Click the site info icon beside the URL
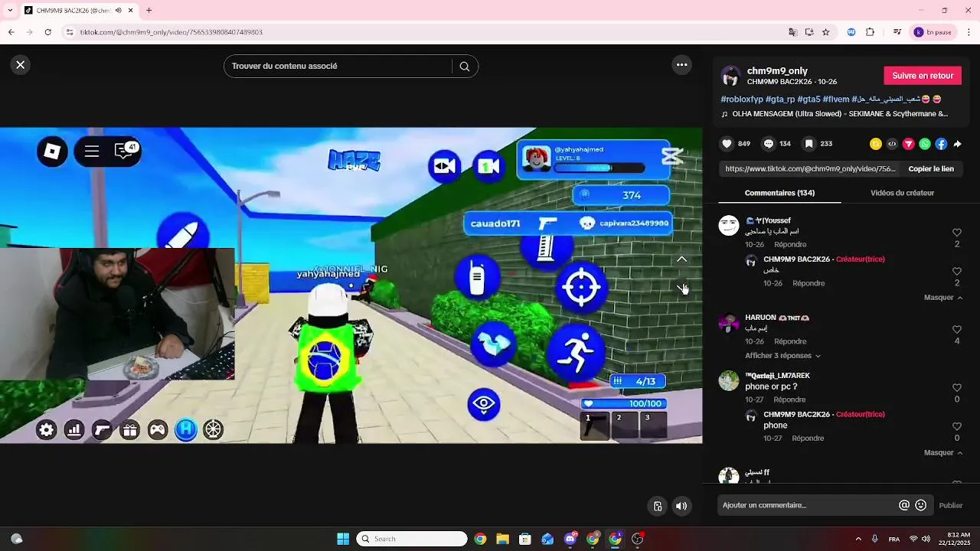This screenshot has height=551, width=980. [70, 32]
